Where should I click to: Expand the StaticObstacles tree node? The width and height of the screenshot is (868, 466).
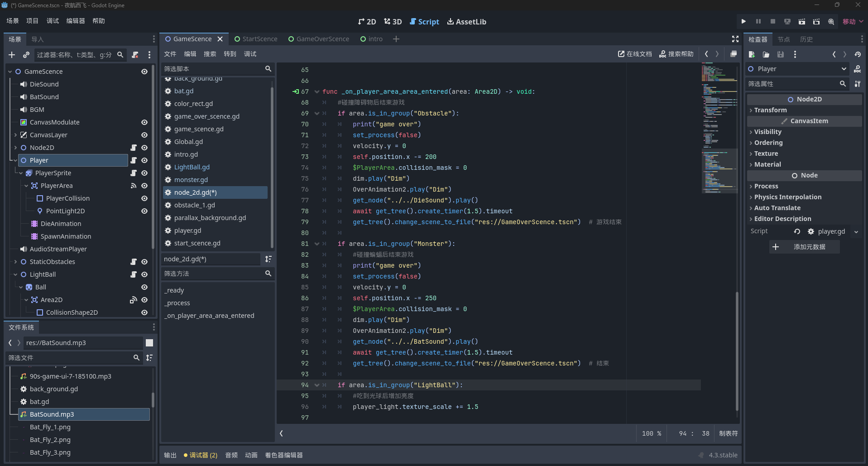pyautogui.click(x=15, y=262)
